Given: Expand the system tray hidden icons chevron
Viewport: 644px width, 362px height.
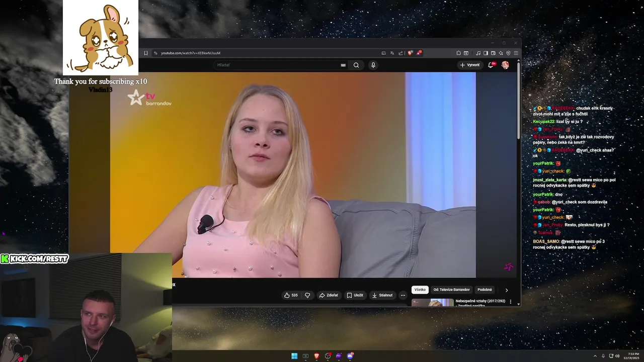Looking at the screenshot, I should (x=595, y=356).
